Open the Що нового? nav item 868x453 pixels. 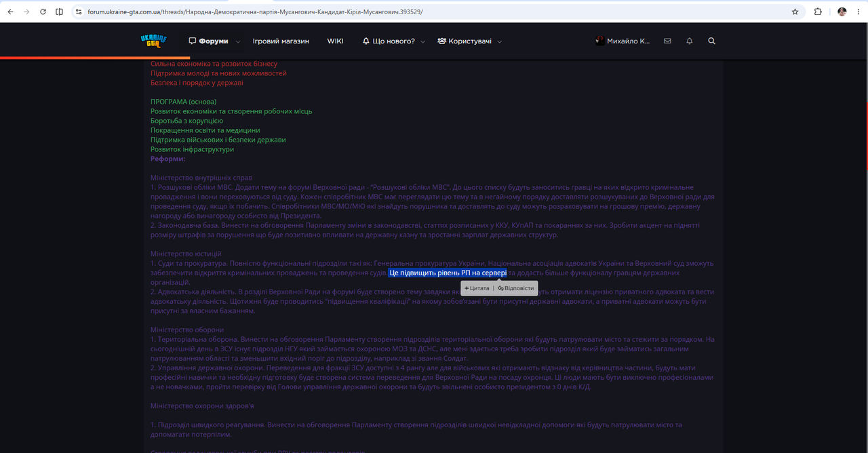(x=389, y=41)
